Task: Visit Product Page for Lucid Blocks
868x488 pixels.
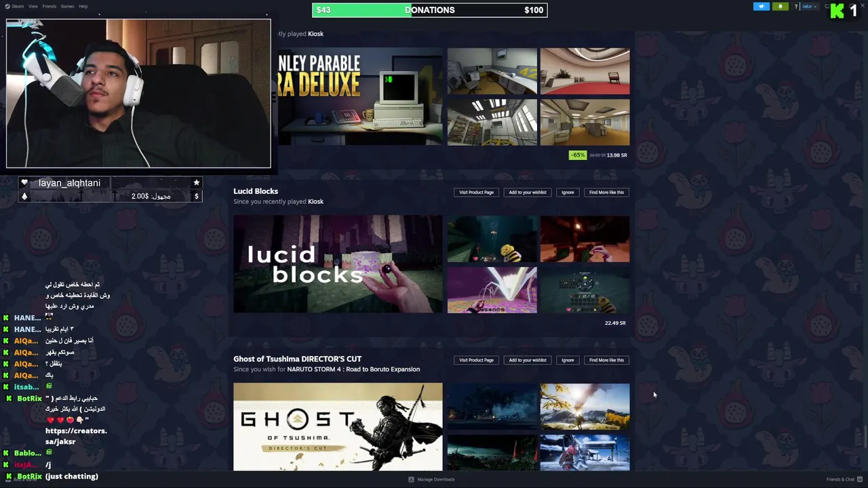Action: click(x=476, y=192)
